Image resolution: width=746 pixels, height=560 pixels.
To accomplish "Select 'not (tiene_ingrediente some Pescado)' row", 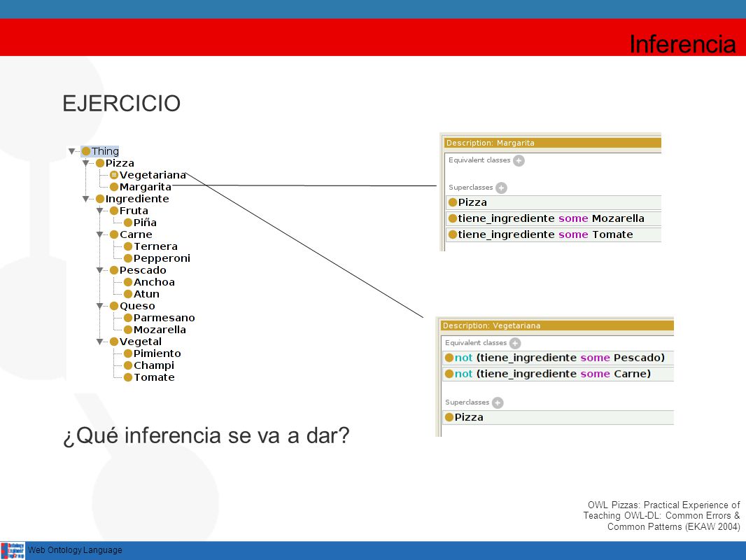I will (x=558, y=358).
